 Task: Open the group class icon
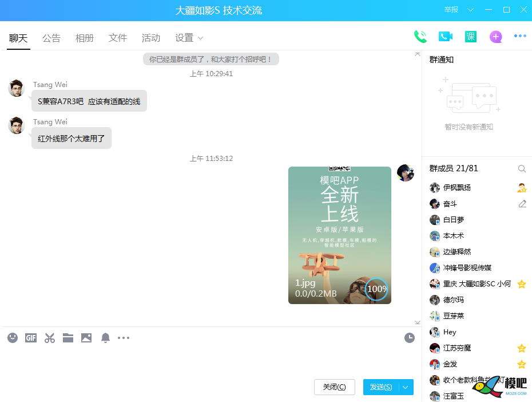tap(471, 36)
